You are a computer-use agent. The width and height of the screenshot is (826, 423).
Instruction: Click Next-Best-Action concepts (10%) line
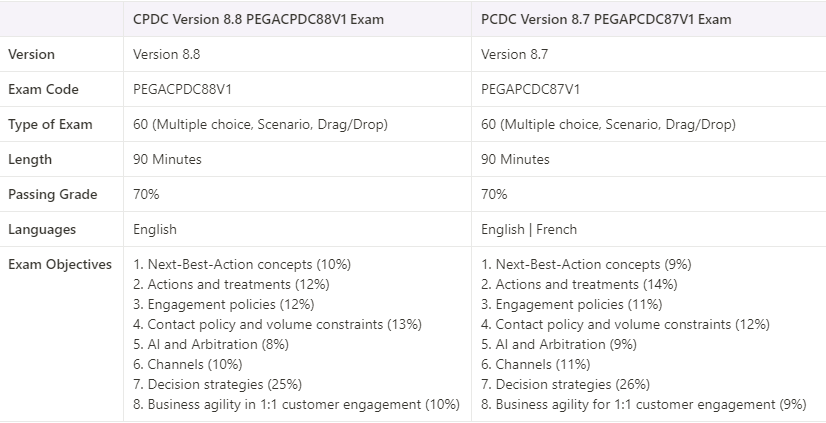tap(242, 264)
